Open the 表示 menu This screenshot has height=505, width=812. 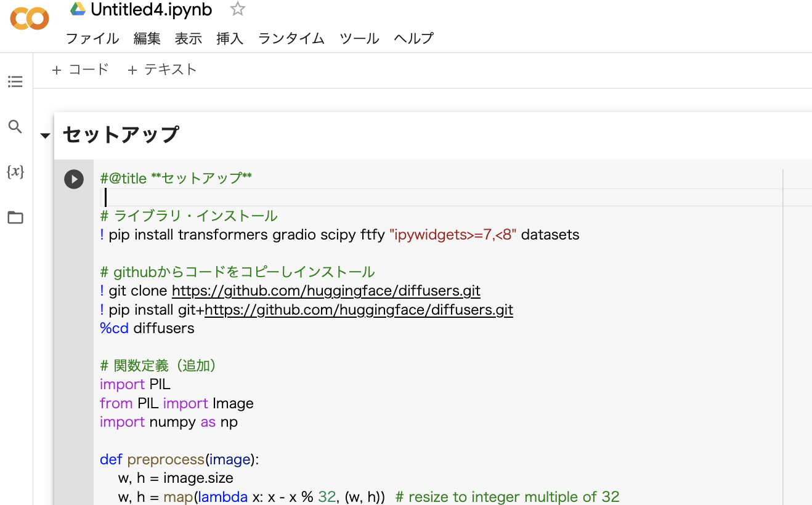[x=188, y=38]
